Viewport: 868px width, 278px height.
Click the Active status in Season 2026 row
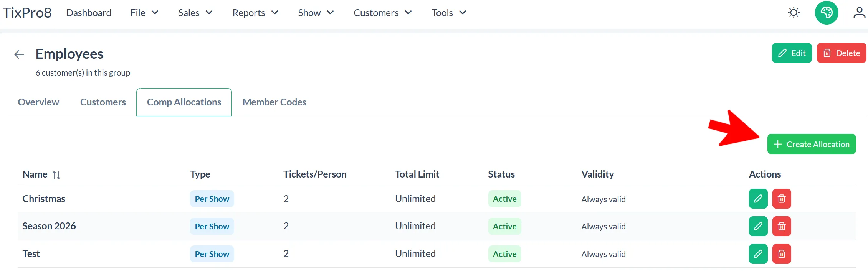tap(504, 226)
